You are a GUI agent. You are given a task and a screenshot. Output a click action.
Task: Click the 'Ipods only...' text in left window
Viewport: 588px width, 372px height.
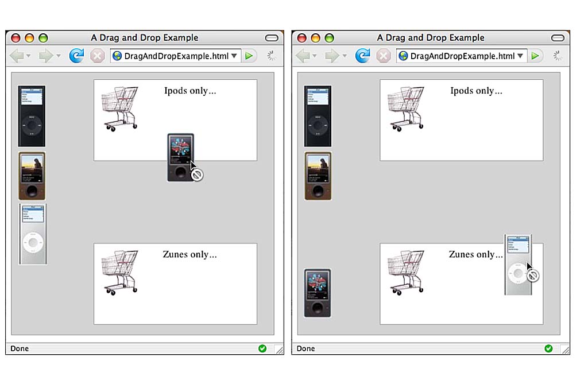click(x=190, y=91)
